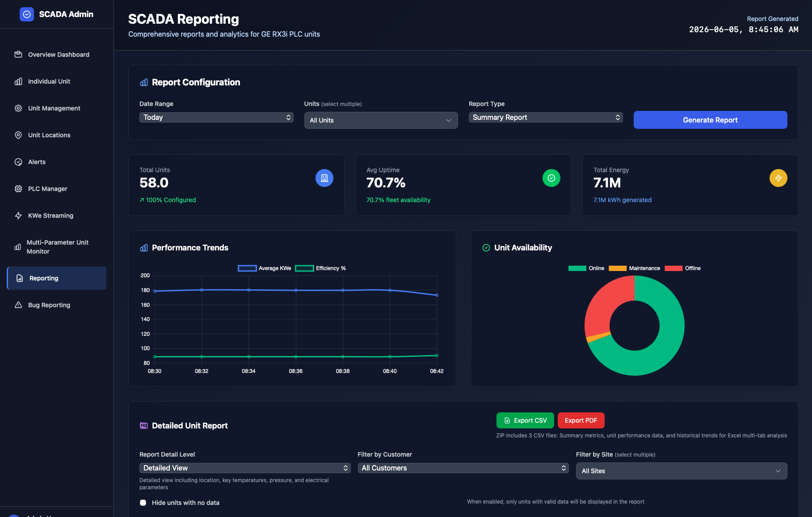Click the 100% Configured text
812x517 pixels.
171,200
